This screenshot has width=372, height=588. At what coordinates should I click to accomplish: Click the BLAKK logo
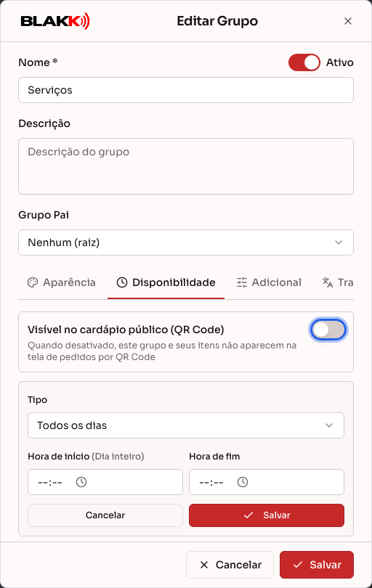click(x=55, y=21)
